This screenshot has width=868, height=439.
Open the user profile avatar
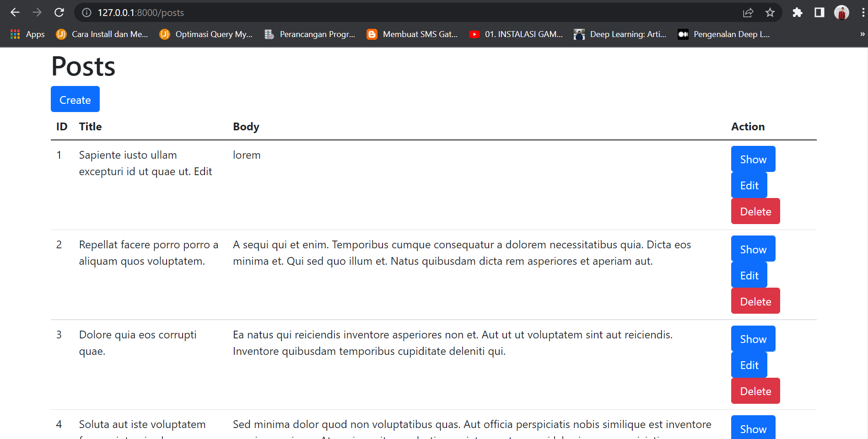click(x=841, y=12)
